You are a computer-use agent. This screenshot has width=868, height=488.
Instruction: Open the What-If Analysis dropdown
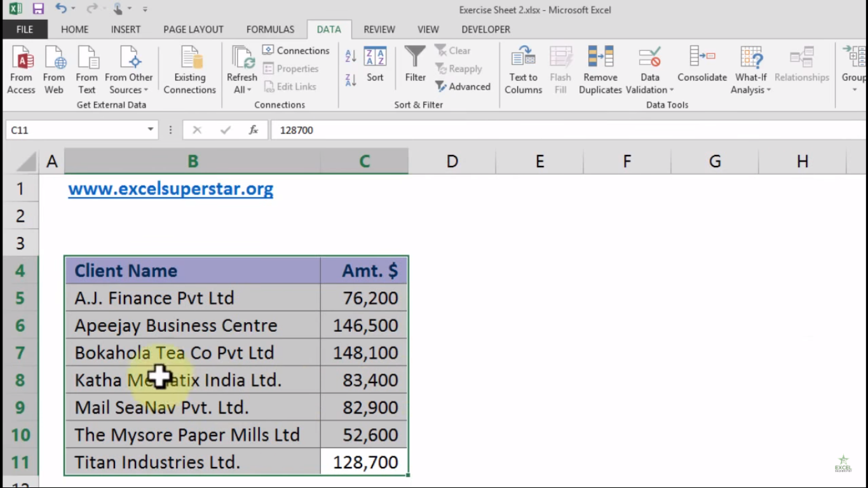751,71
